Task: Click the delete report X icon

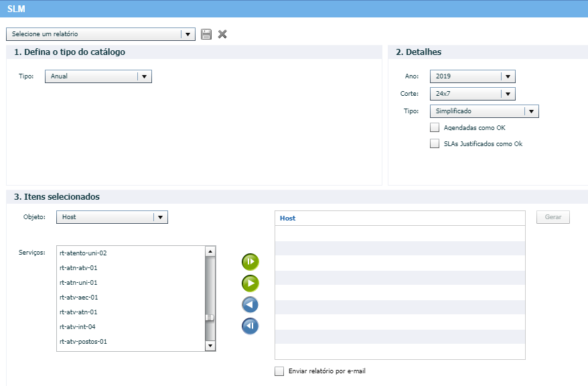Action: tap(222, 34)
